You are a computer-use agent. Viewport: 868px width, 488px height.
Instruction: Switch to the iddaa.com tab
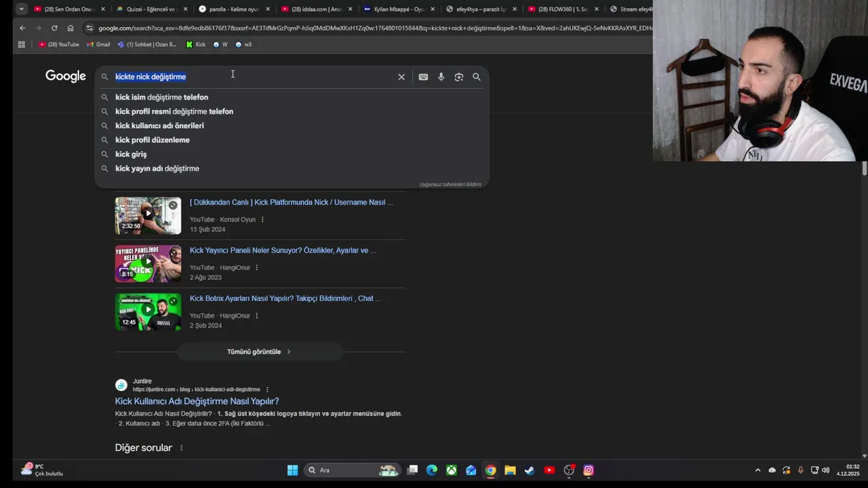pos(315,9)
